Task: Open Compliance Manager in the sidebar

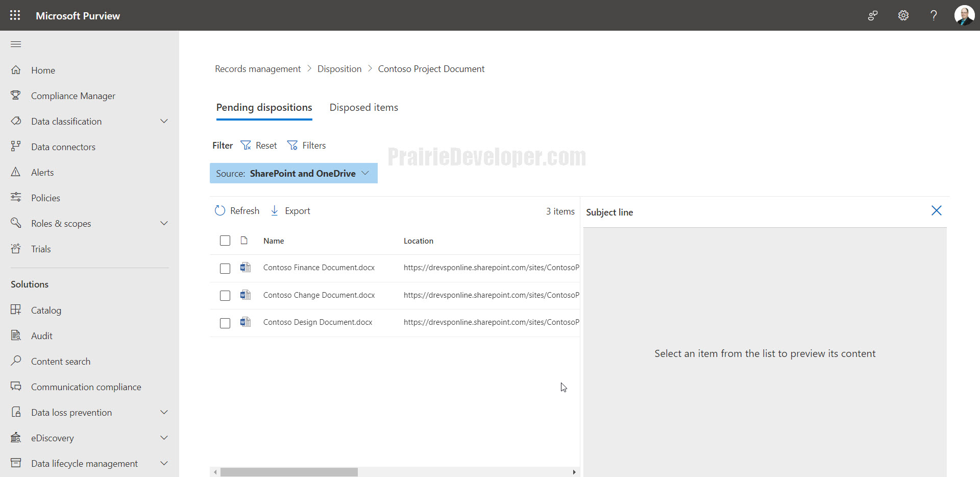Action: (73, 96)
